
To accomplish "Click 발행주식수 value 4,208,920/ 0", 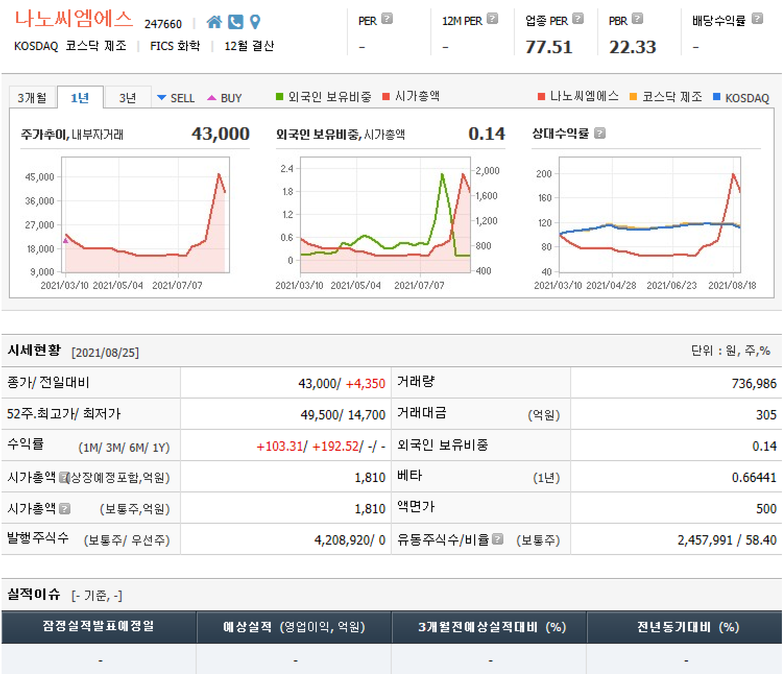I will [349, 540].
